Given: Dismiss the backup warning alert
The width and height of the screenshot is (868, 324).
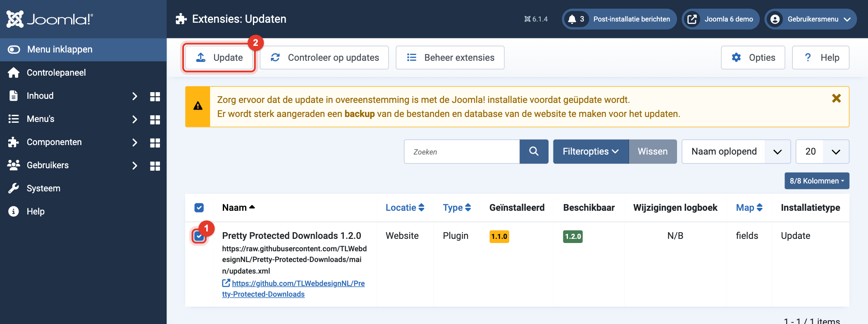Looking at the screenshot, I should tap(836, 98).
